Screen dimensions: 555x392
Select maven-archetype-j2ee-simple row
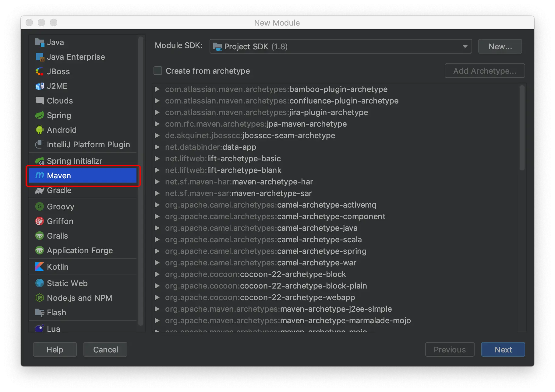[336, 309]
